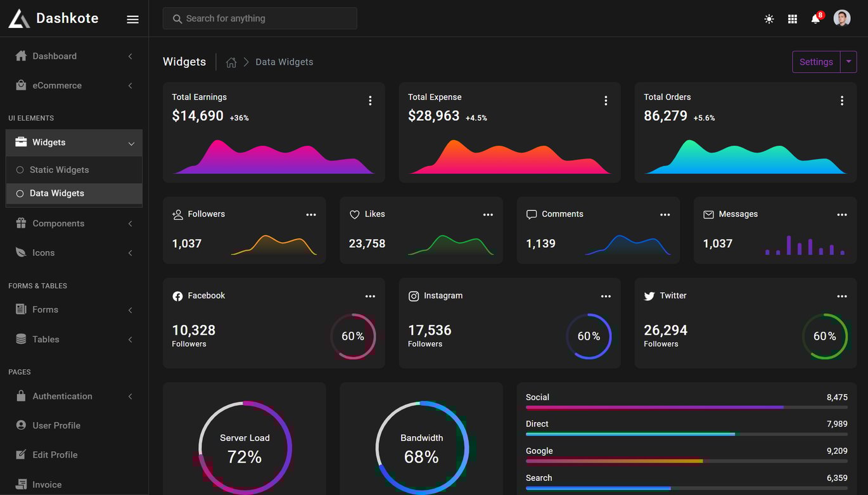868x495 pixels.
Task: Open Followers card three-dot menu
Action: (x=311, y=215)
